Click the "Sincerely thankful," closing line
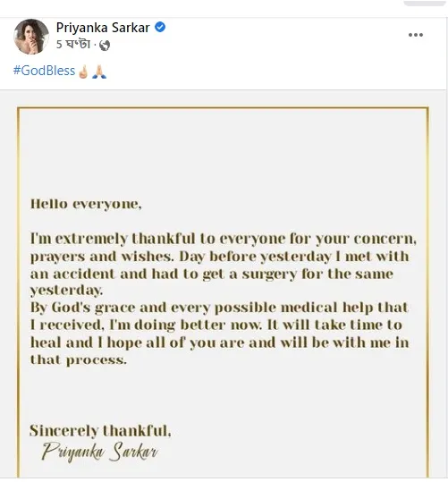Image resolution: width=448 pixels, height=482 pixels. point(100,431)
